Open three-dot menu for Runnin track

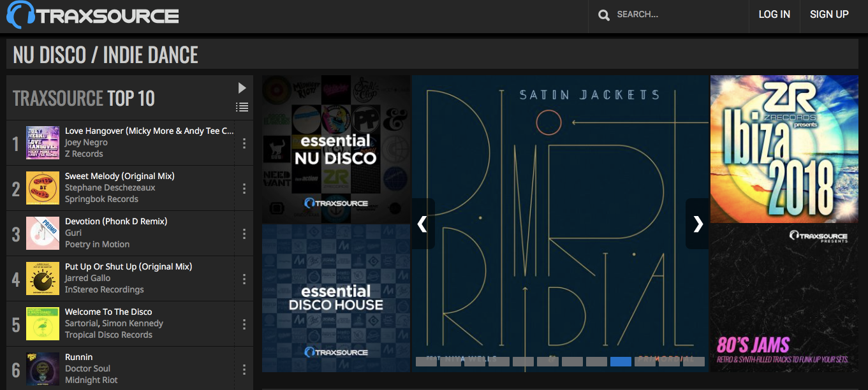[244, 369]
